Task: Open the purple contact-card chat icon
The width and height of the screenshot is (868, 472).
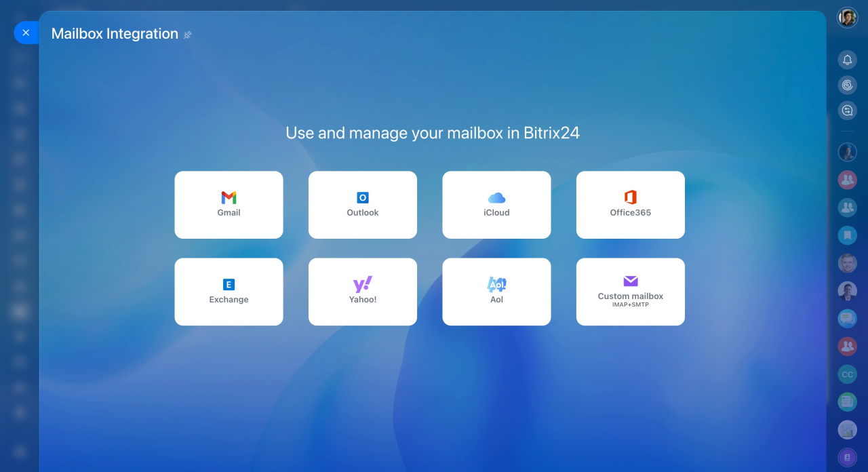Action: click(847, 458)
